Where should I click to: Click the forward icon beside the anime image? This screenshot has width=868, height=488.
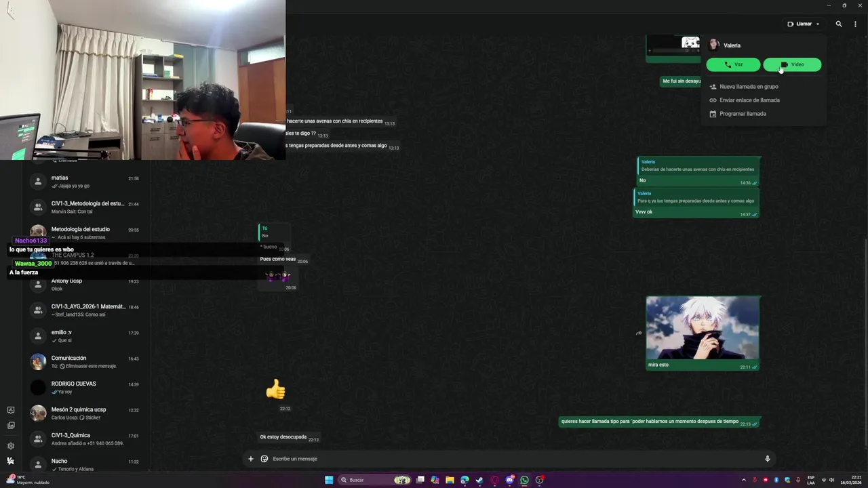click(639, 333)
